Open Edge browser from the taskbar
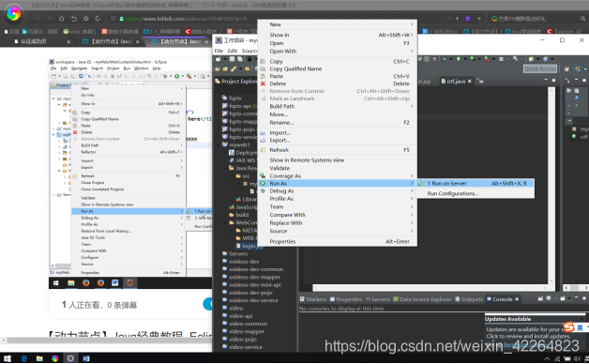The image size is (589, 364). [24, 358]
